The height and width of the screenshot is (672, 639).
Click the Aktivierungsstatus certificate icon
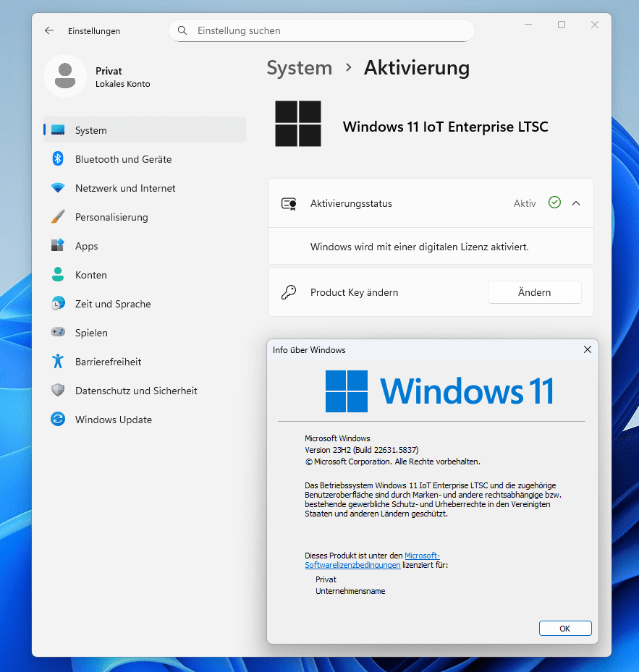(x=289, y=203)
